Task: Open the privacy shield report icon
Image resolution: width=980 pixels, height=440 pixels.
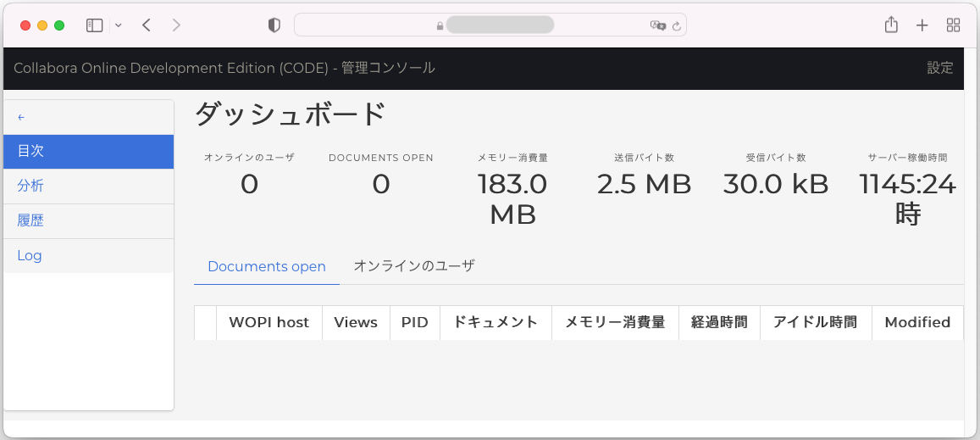Action: (x=274, y=25)
